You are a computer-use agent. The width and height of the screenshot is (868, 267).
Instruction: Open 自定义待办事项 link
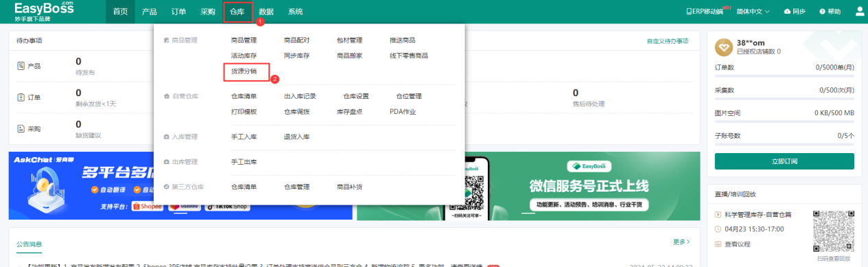667,41
